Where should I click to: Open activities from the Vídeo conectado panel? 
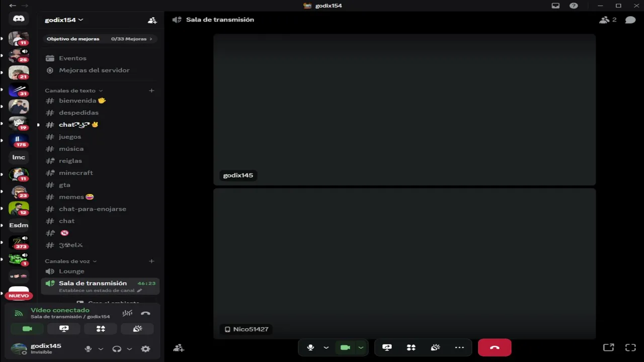(101, 329)
